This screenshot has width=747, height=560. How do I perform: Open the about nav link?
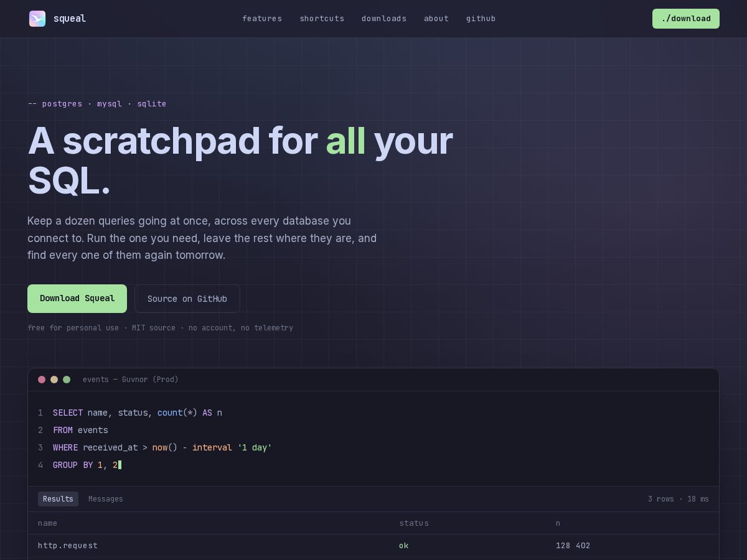(436, 19)
